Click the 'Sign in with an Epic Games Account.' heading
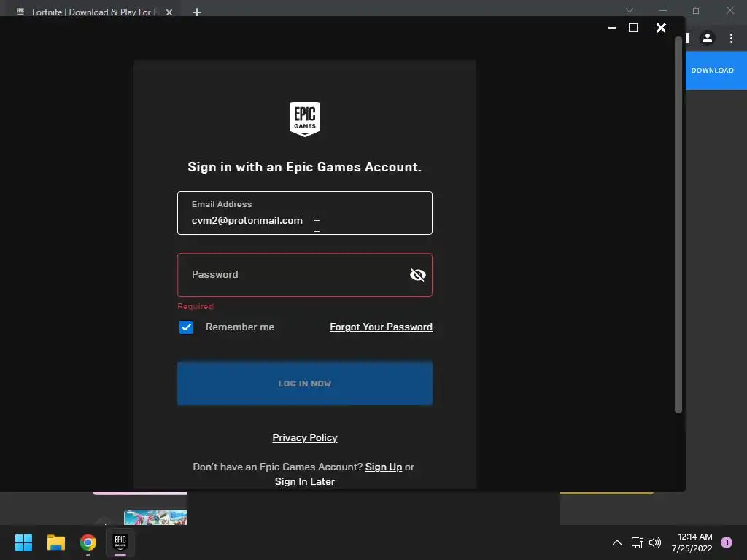This screenshot has width=747, height=560. coord(304,167)
